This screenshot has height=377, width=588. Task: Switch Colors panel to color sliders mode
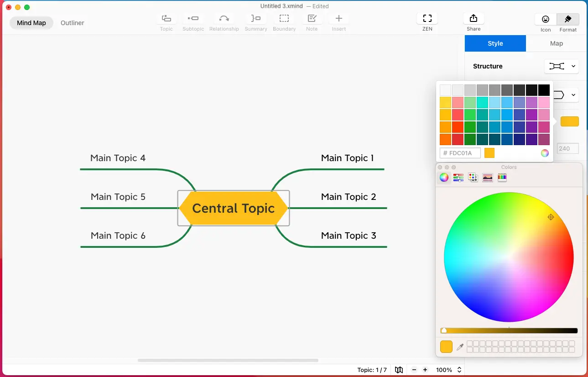tap(458, 178)
